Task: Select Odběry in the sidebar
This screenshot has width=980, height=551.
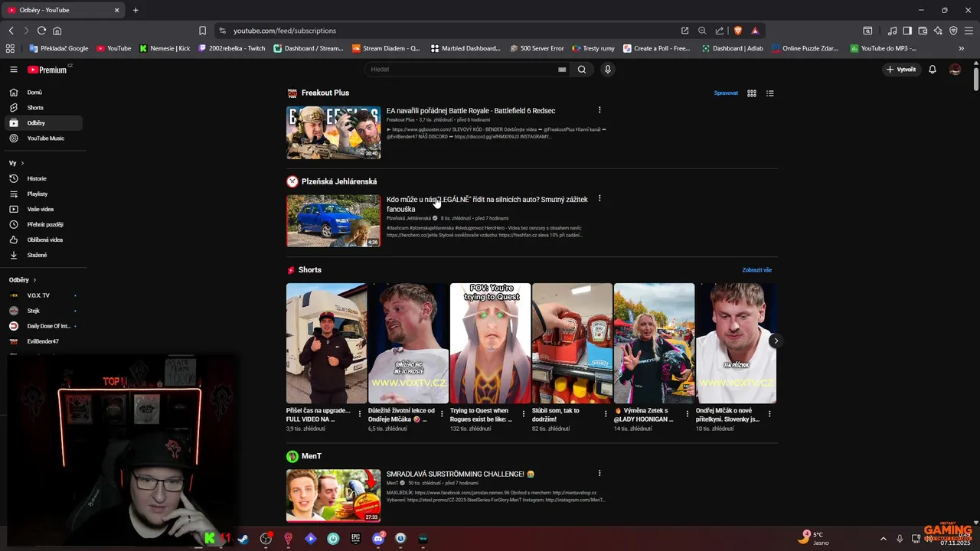Action: [44, 122]
